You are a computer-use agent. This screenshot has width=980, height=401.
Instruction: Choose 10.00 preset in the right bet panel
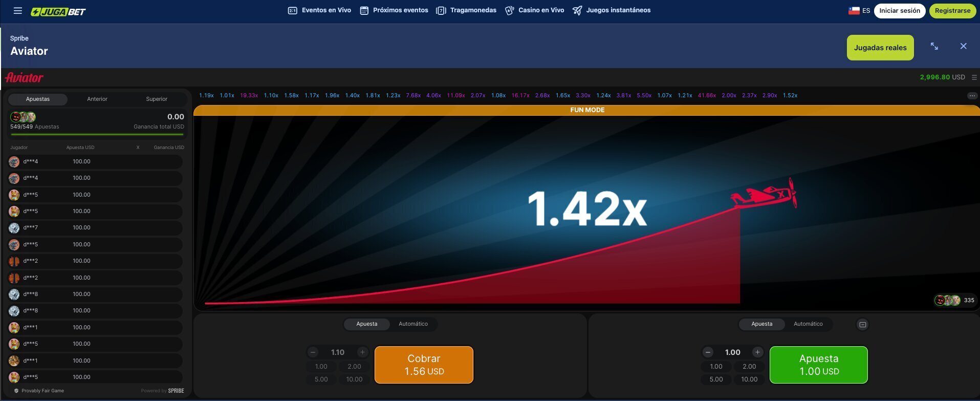point(749,379)
